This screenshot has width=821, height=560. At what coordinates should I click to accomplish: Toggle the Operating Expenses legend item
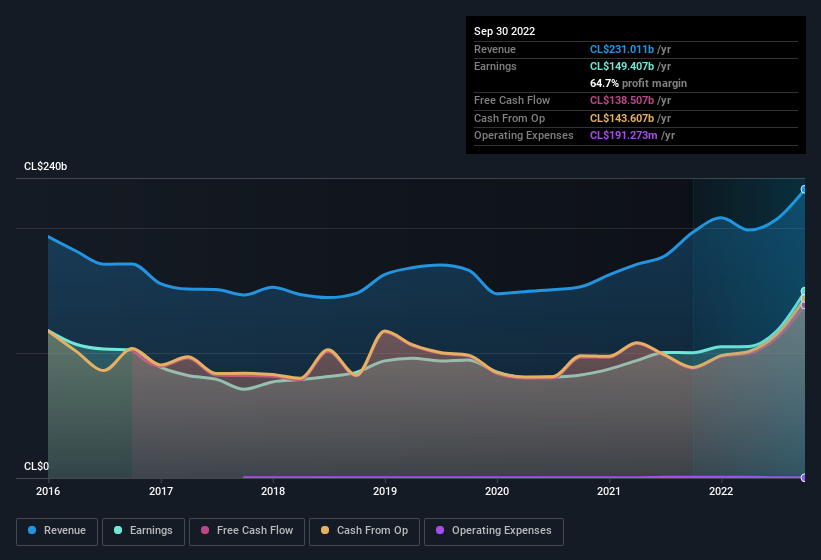(494, 531)
